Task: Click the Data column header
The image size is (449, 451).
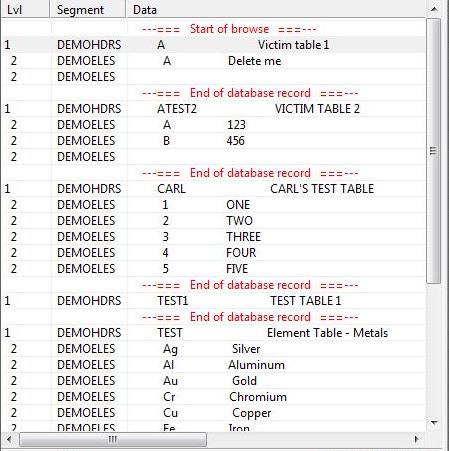Action: pyautogui.click(x=276, y=9)
